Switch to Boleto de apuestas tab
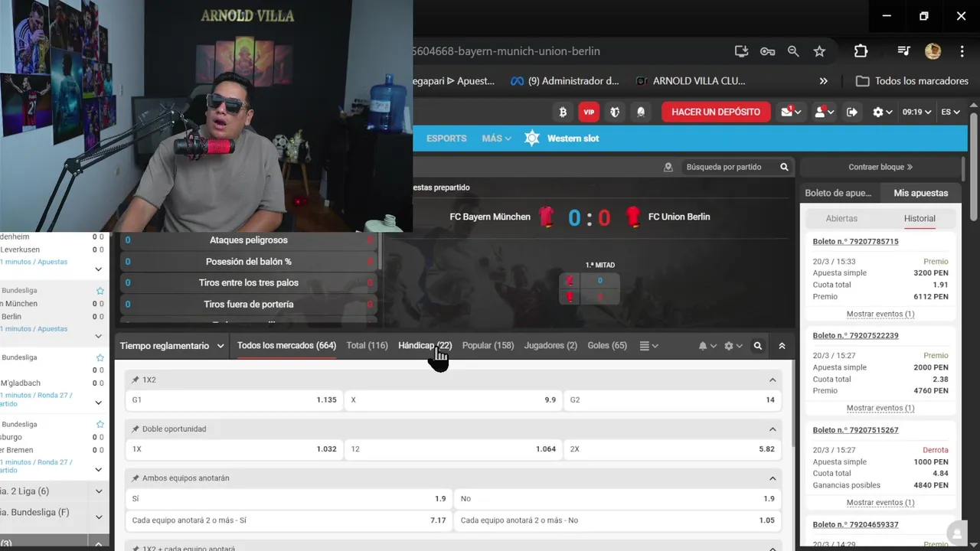 tap(838, 193)
